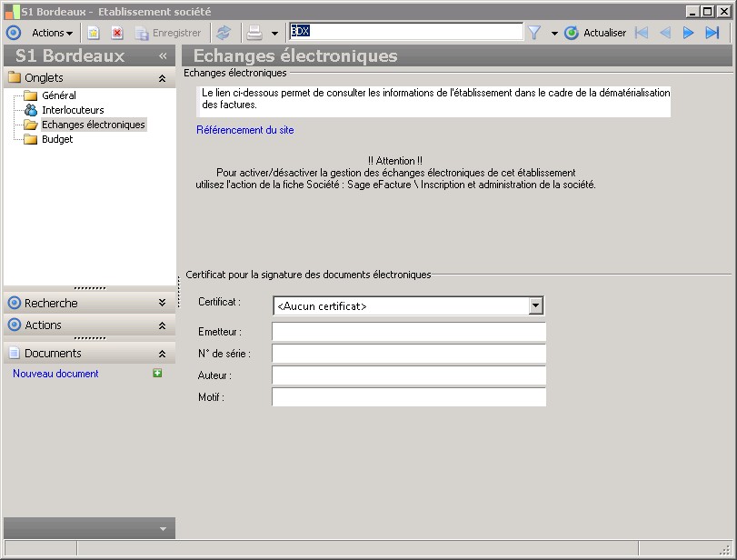Click the refresh arrows toolbar icon
The height and width of the screenshot is (560, 737).
[224, 33]
